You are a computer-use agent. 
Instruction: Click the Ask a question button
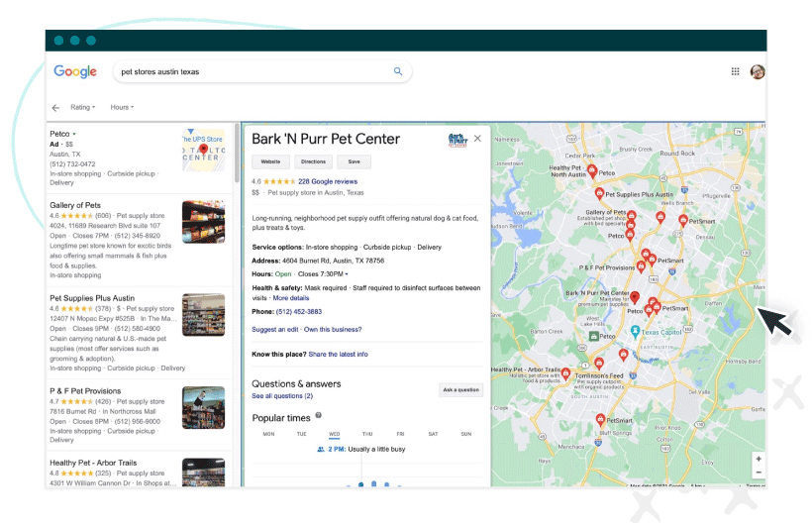[x=460, y=389]
